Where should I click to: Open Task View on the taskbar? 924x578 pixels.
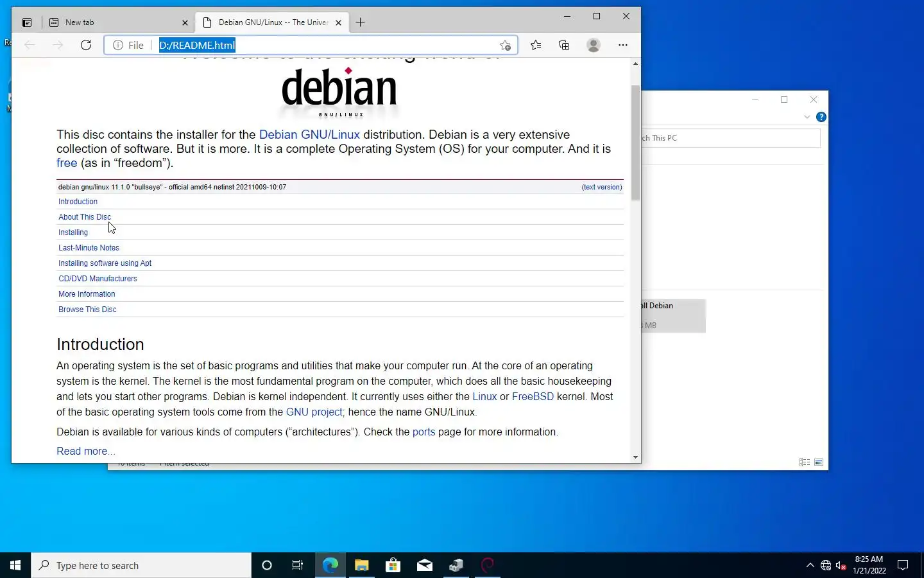coord(298,565)
